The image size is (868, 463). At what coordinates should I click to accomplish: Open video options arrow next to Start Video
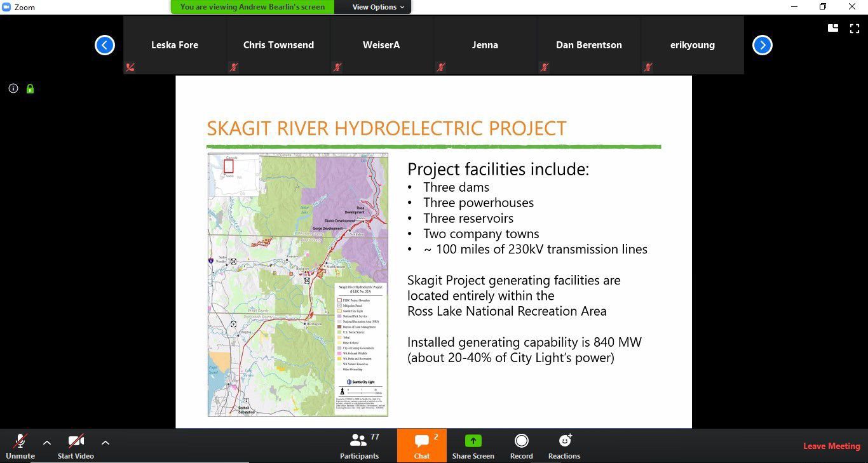click(x=105, y=443)
